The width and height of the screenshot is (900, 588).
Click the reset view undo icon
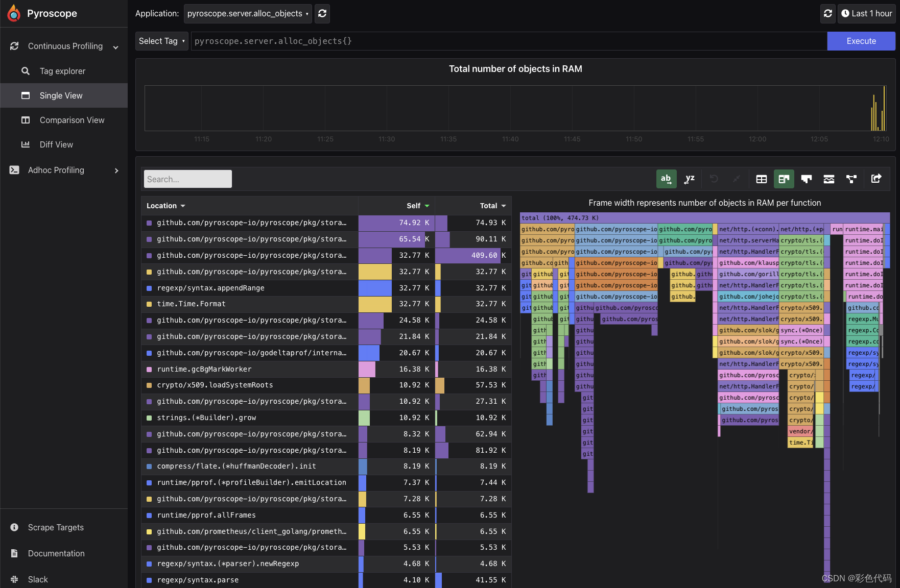click(714, 179)
